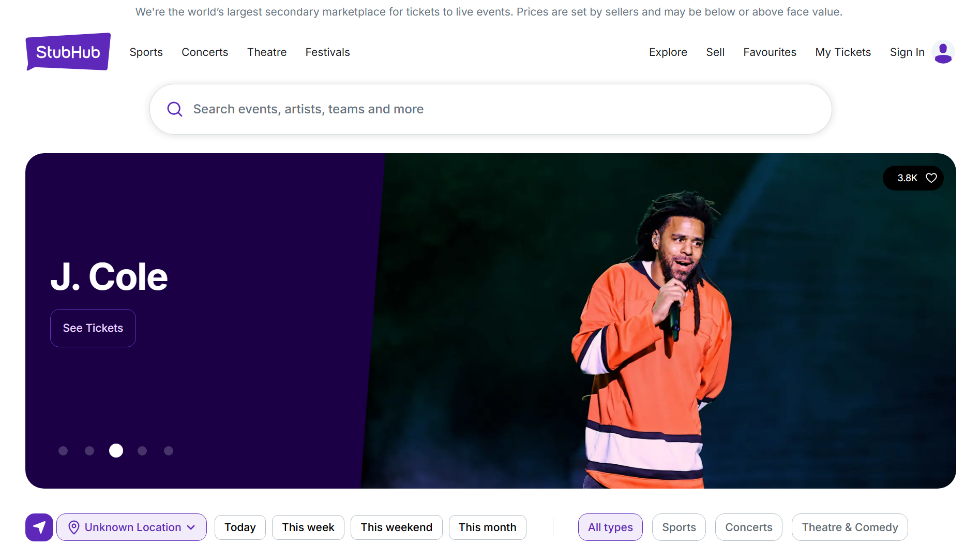Screen dimensions: 980x559
Task: Click the geolocation arrow icon
Action: point(39,527)
